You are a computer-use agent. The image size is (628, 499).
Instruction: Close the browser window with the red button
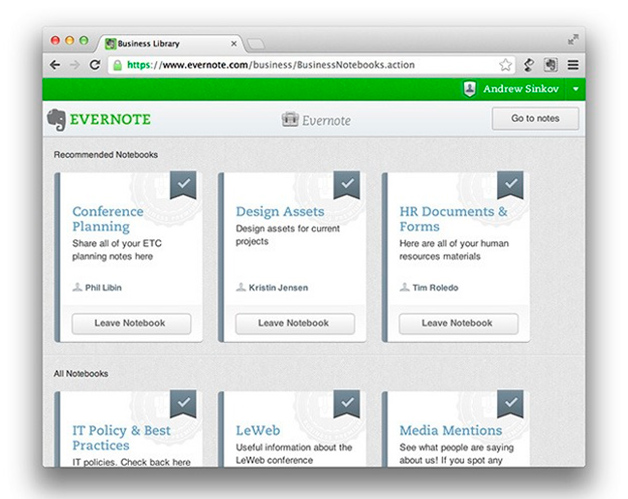point(55,40)
